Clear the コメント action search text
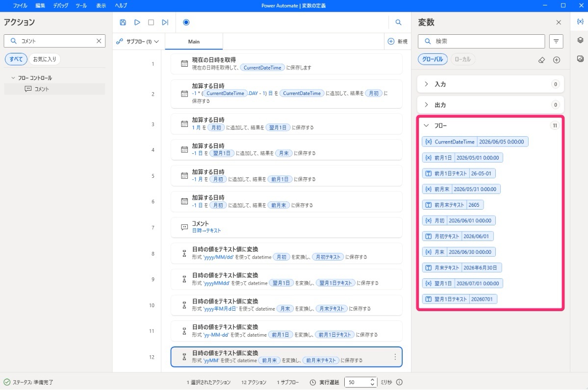Screen dimensions: 588x390 coord(99,41)
